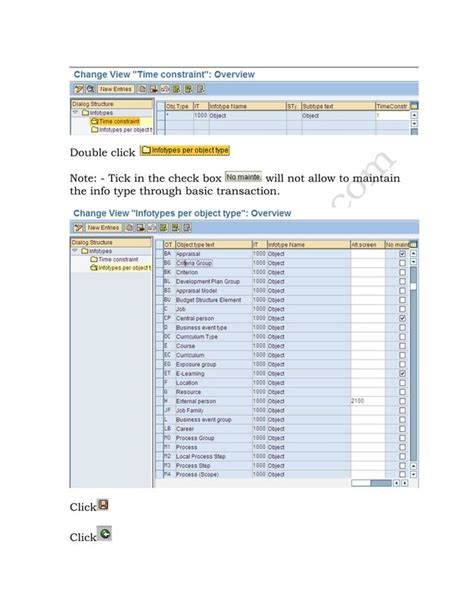Click scroll-down arrow of Time constraint table
Image resolution: width=474 pixels, height=613 pixels.
414,124
